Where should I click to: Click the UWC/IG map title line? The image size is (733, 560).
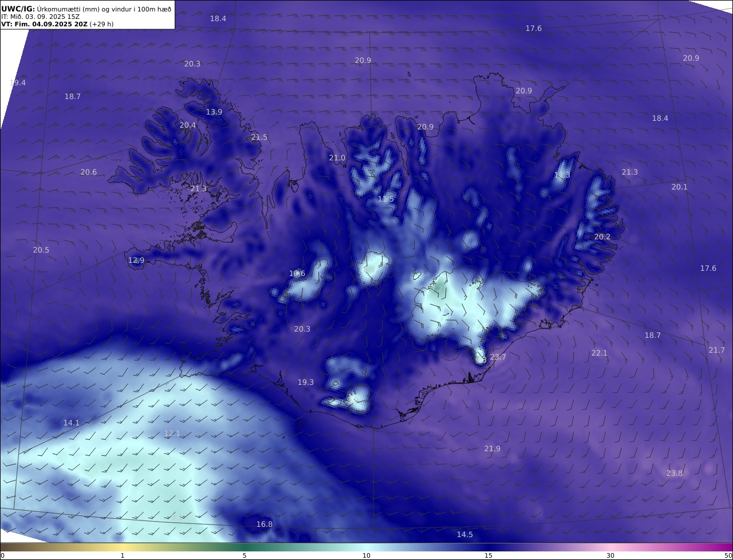[x=86, y=9]
